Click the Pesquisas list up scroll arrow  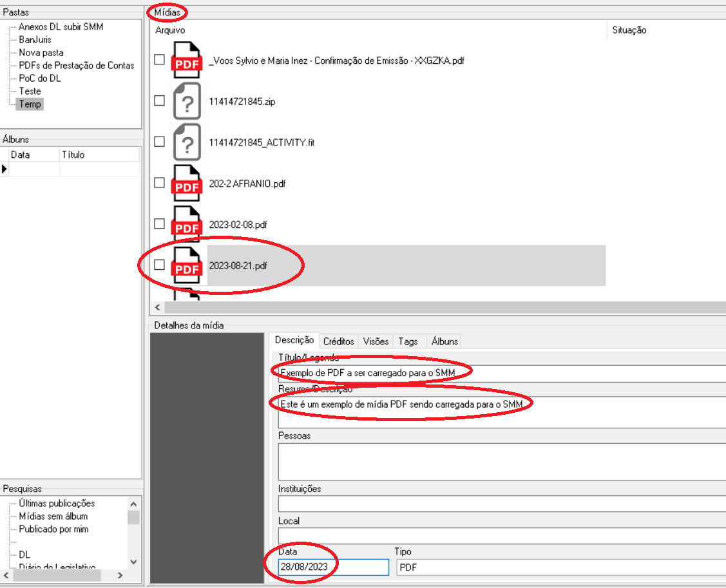[133, 504]
